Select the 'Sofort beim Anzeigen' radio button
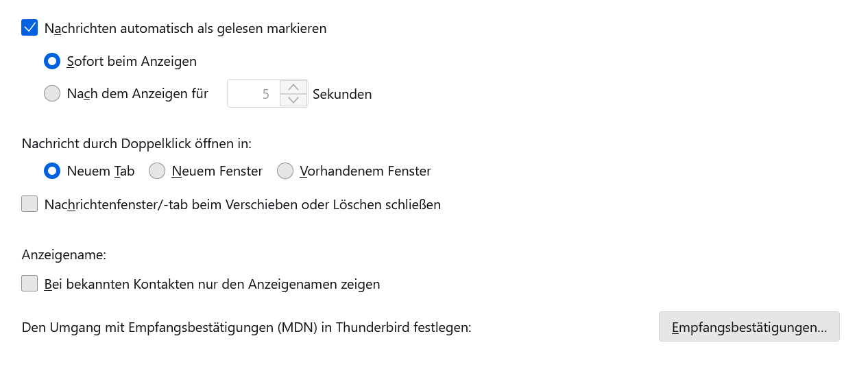This screenshot has width=868, height=382. (52, 61)
